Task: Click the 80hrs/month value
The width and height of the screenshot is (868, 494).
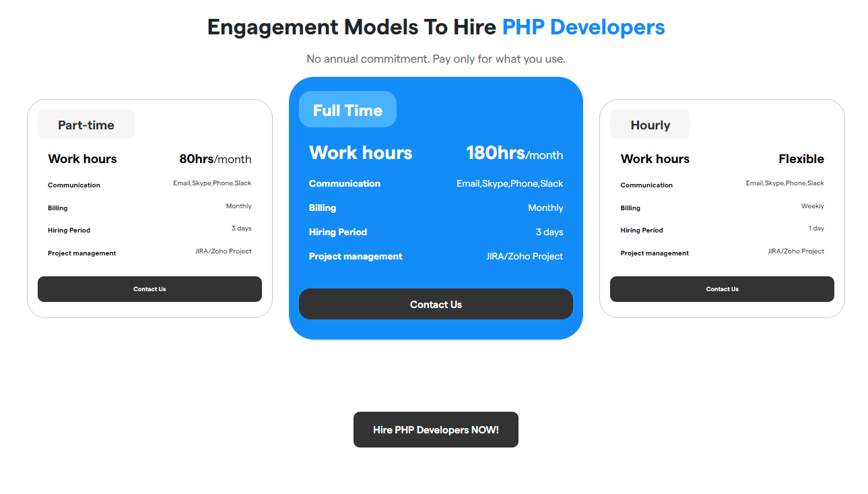Action: (215, 159)
